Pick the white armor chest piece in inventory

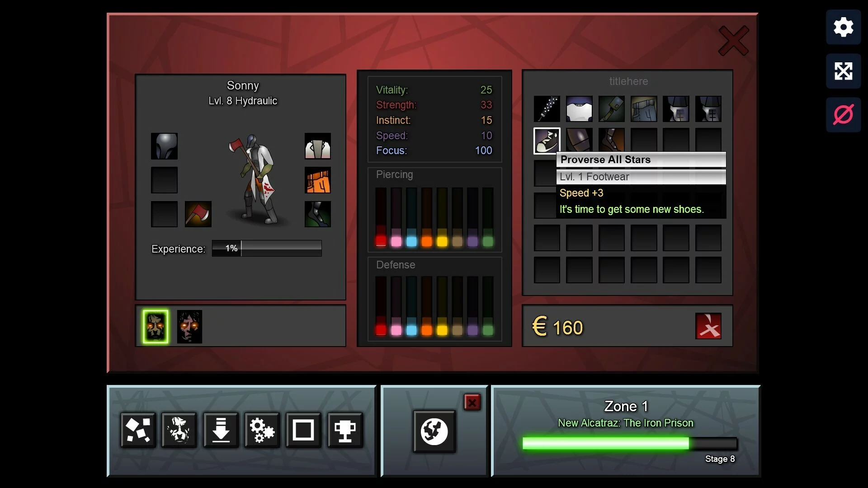pyautogui.click(x=579, y=109)
